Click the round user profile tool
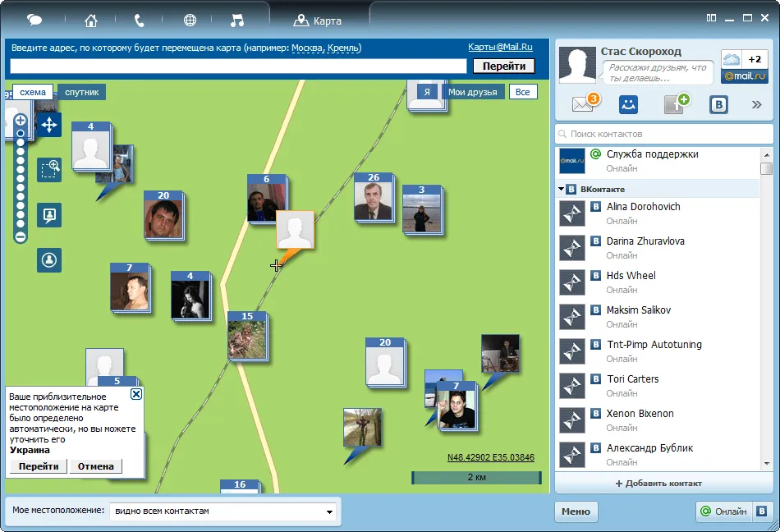 coord(49,260)
